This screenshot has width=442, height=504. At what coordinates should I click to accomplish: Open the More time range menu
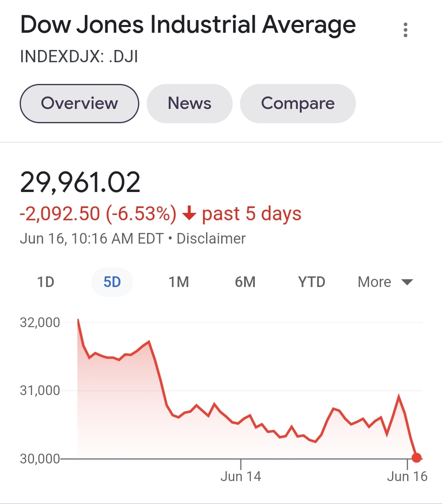coord(385,282)
